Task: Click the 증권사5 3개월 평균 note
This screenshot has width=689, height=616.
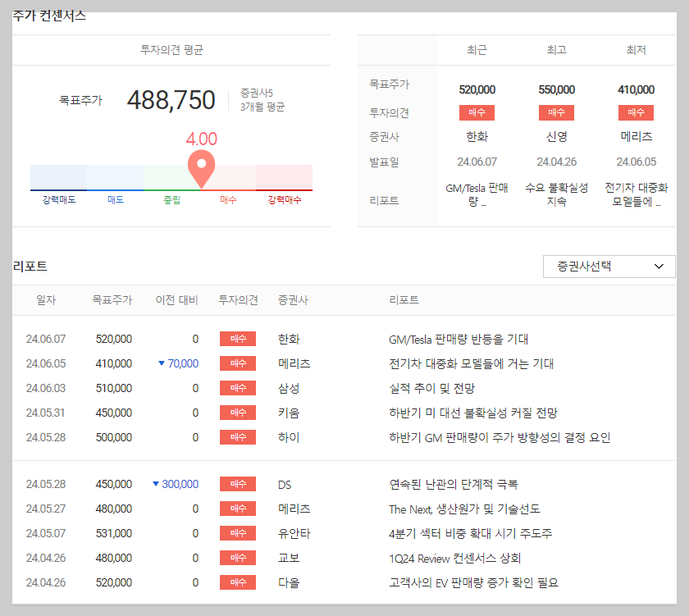Action: click(x=262, y=100)
